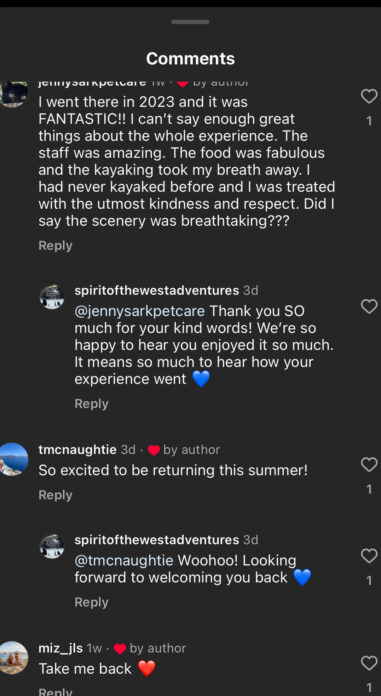The width and height of the screenshot is (381, 696).
Task: View like count under tmcnaughtie's heart
Action: point(369,490)
